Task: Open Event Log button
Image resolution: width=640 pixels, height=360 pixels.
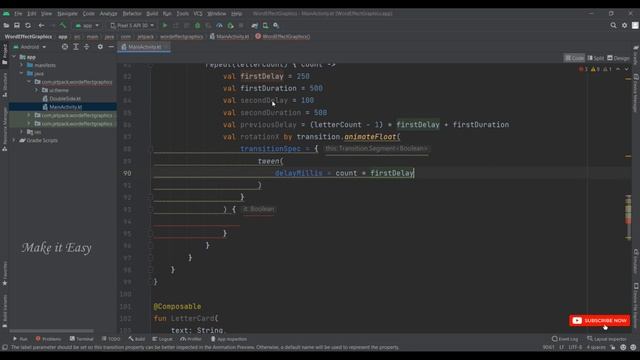Action: tap(565, 339)
